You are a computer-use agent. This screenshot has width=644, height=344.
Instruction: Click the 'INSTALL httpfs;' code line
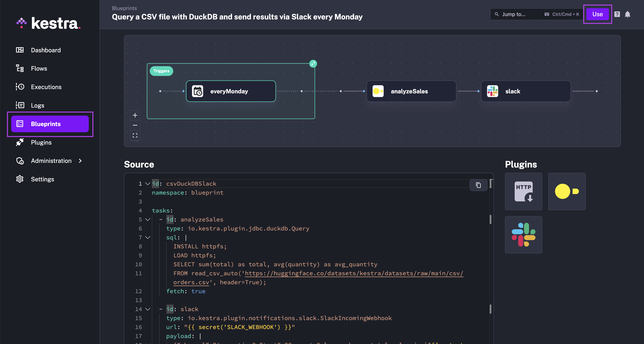(x=200, y=247)
